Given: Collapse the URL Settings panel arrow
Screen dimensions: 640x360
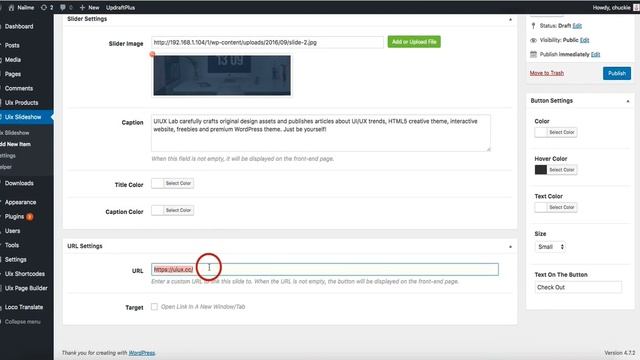Looking at the screenshot, I should click(x=510, y=247).
